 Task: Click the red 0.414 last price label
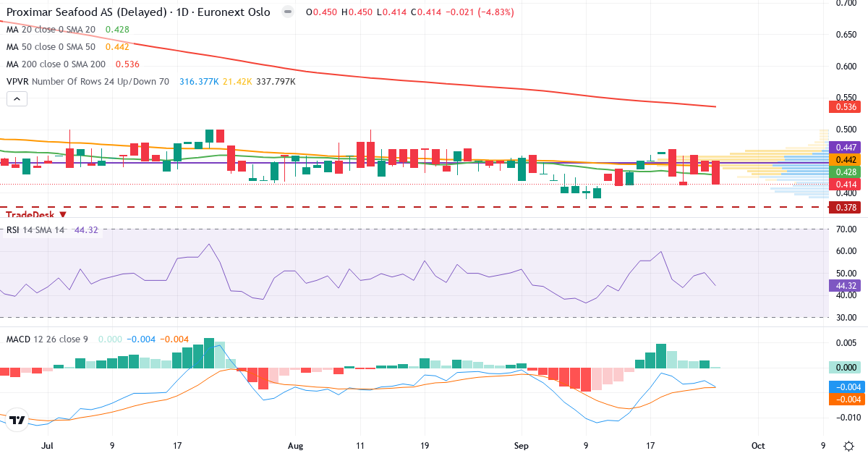pyautogui.click(x=845, y=184)
